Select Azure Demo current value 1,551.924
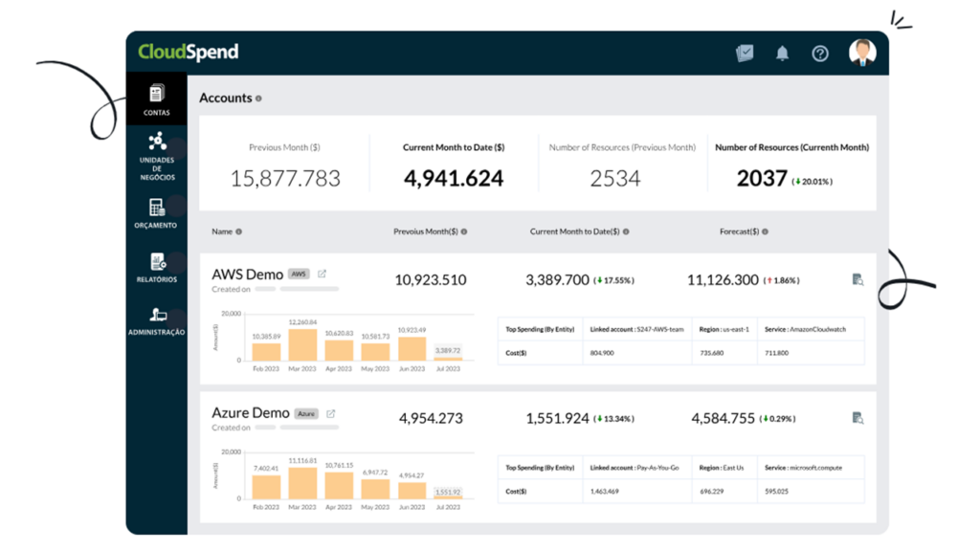Image resolution: width=980 pixels, height=551 pixels. pos(558,419)
